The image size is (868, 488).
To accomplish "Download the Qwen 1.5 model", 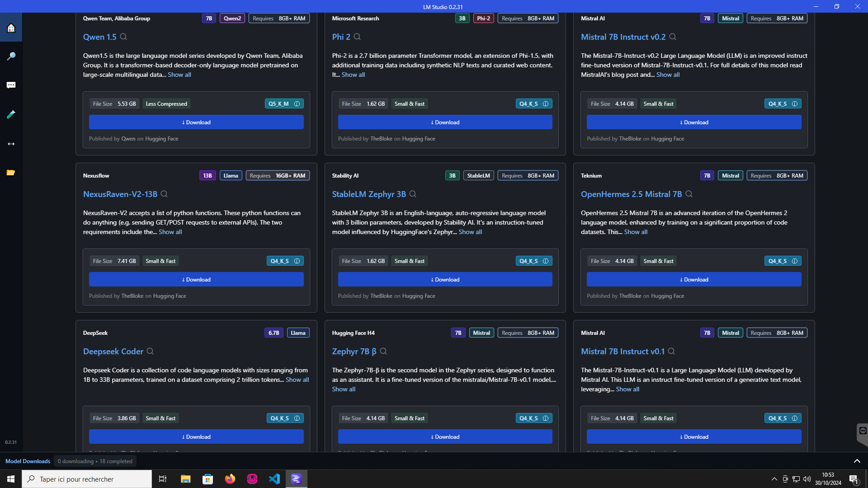I will (x=196, y=122).
